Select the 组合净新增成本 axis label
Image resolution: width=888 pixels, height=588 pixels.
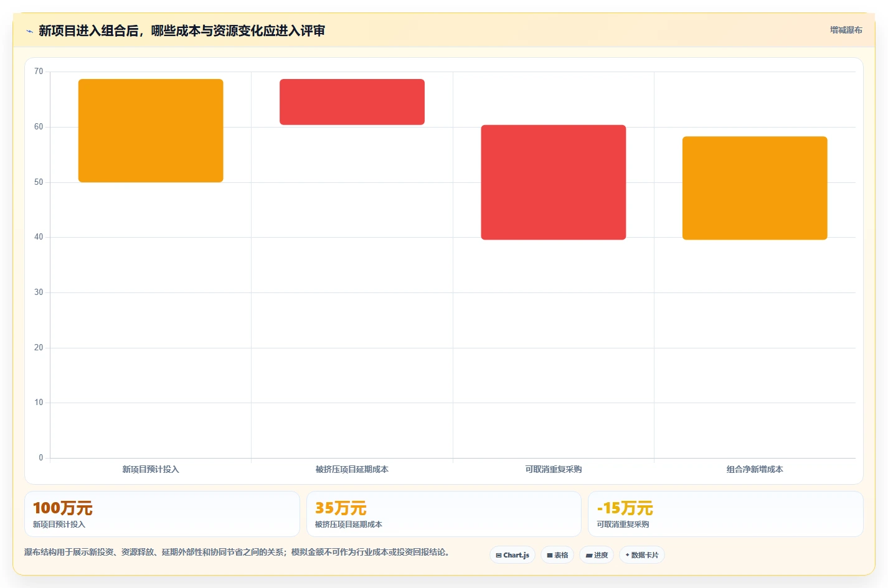click(x=755, y=469)
